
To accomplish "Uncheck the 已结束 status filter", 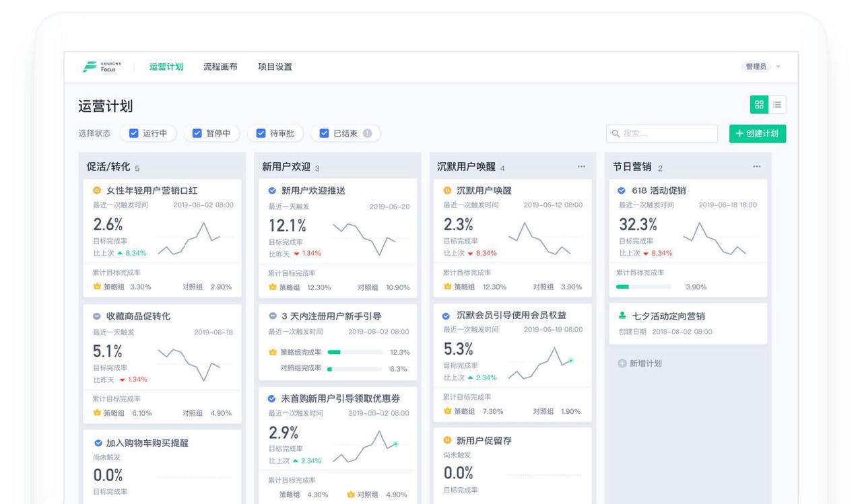I will 324,133.
